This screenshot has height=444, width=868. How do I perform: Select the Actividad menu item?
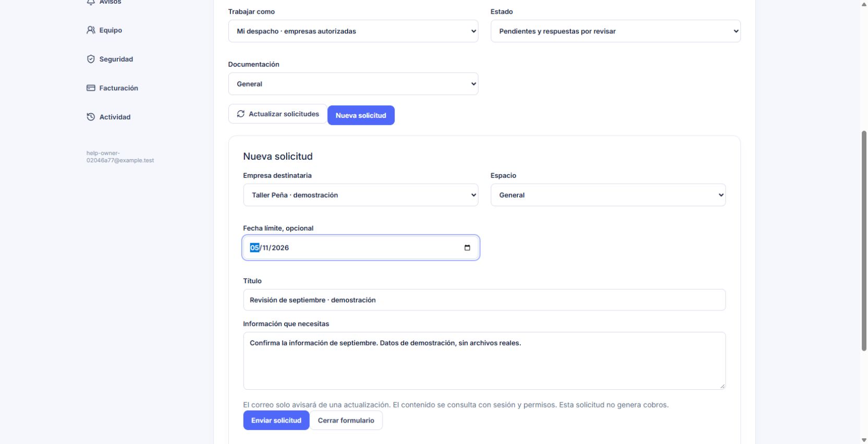(x=108, y=117)
